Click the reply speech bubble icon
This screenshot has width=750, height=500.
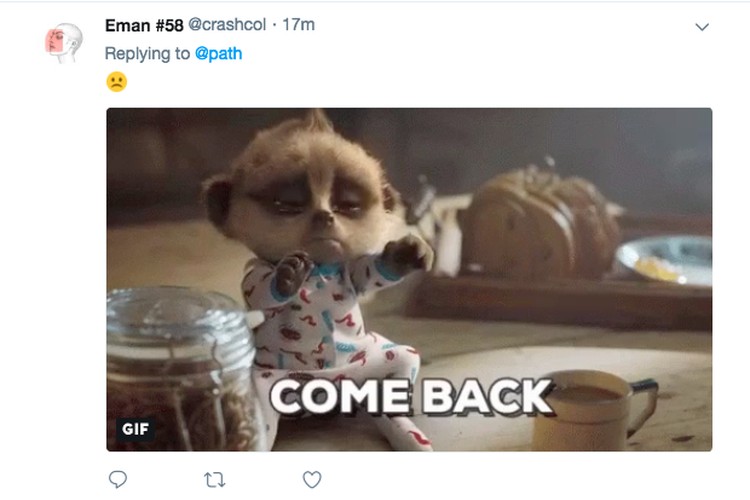coord(118,479)
